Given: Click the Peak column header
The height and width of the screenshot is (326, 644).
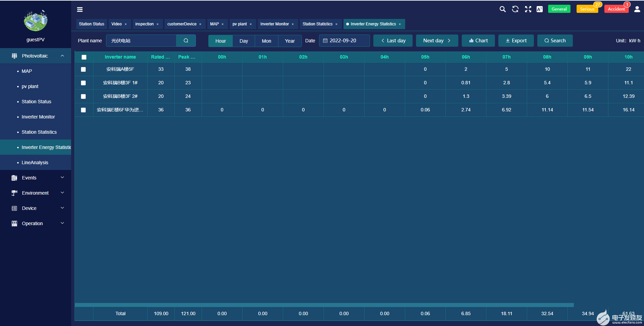Looking at the screenshot, I should pos(188,57).
